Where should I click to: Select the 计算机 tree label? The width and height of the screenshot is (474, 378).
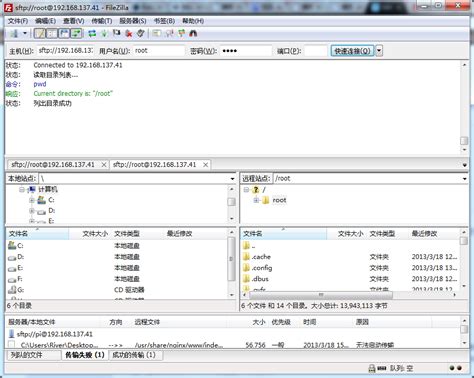click(x=48, y=189)
